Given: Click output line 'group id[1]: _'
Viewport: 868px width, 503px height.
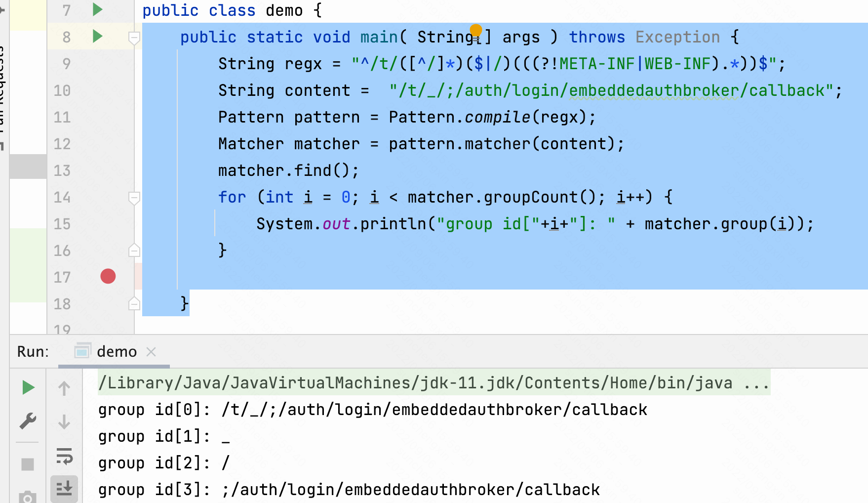Looking at the screenshot, I should pyautogui.click(x=164, y=436).
